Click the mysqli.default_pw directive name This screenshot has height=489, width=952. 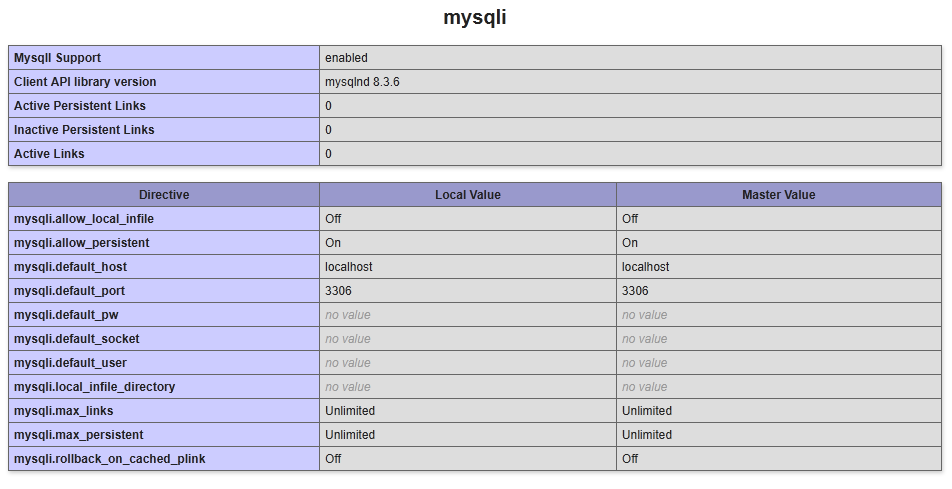point(66,315)
